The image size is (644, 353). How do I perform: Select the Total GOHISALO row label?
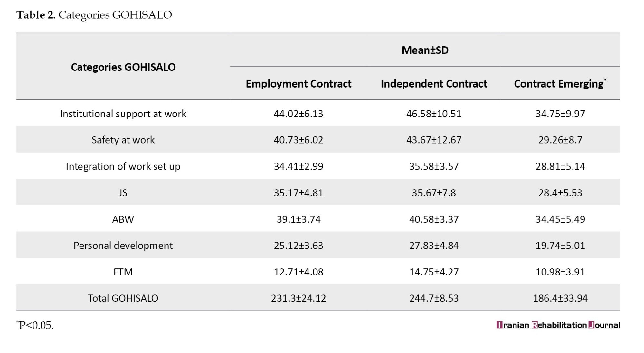(x=123, y=298)
